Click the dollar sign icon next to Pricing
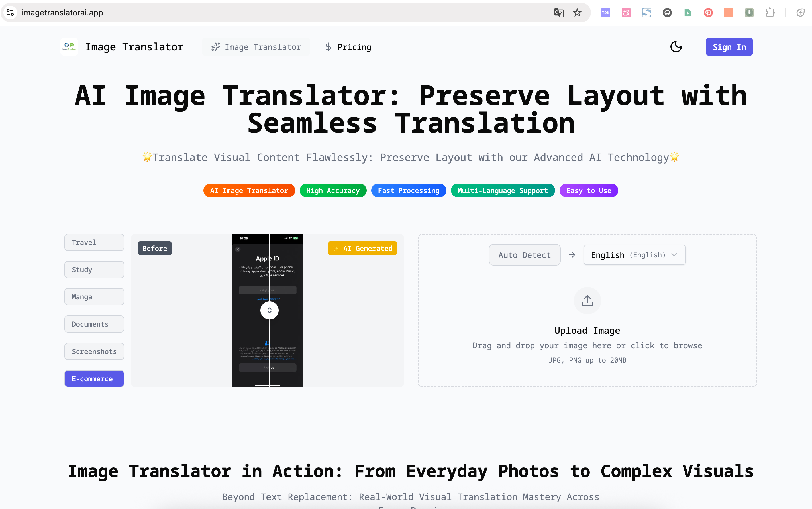 tap(328, 47)
